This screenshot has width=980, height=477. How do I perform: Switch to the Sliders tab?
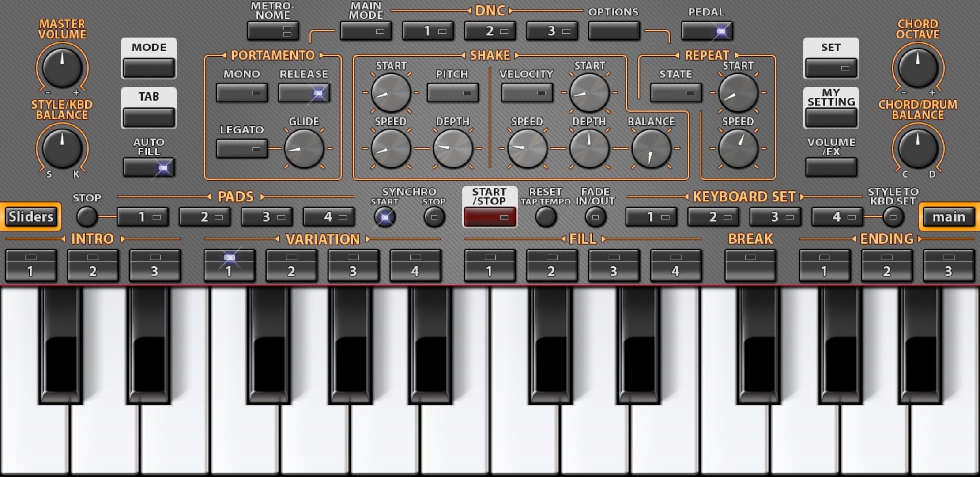coord(31,217)
